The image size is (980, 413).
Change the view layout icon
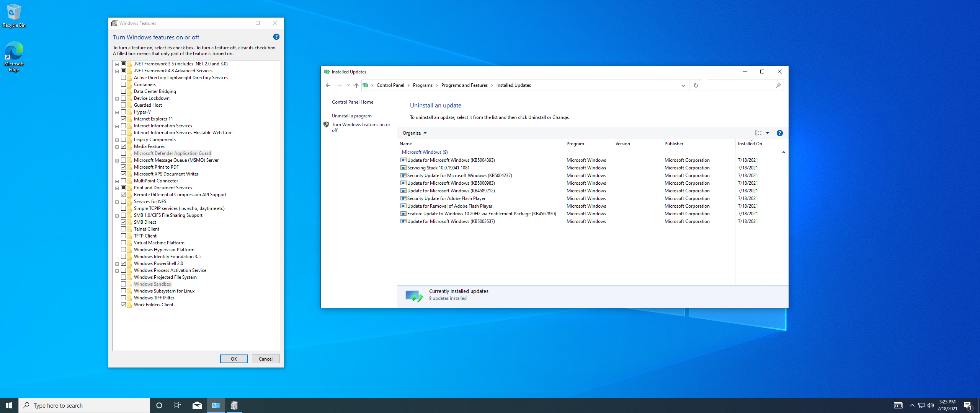tap(758, 133)
